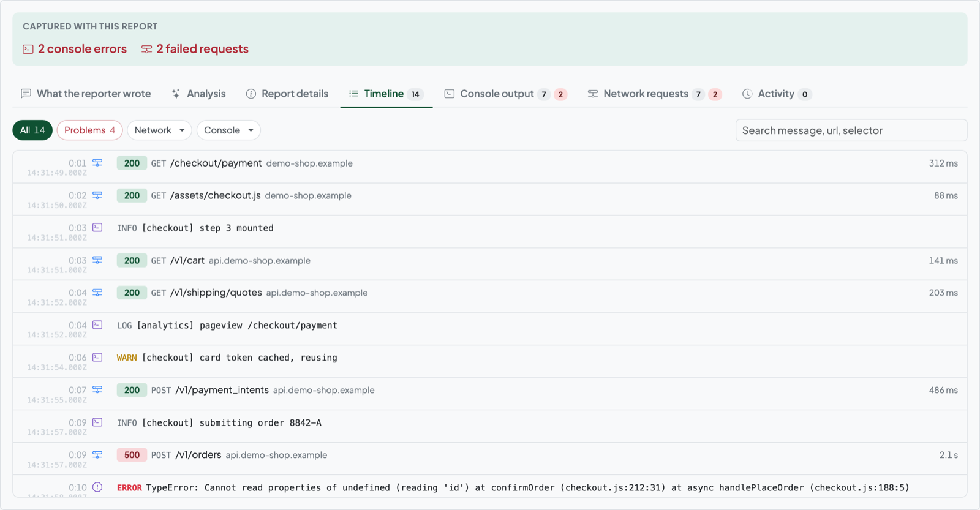
Task: Click network icon on GET /v1/shipping/quotes row
Action: coord(97,293)
